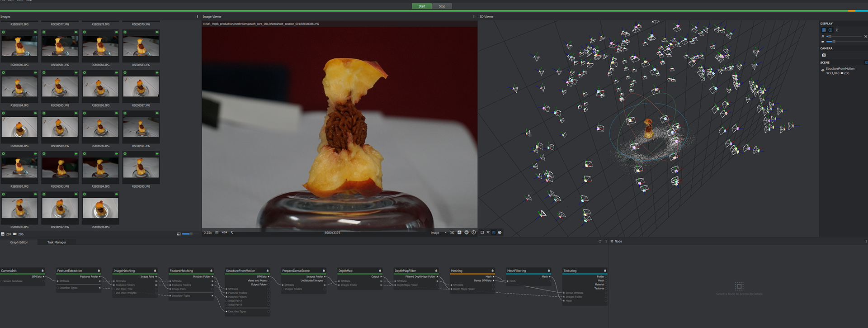Open the Image type dropdown
The width and height of the screenshot is (868, 328).
pyautogui.click(x=439, y=233)
